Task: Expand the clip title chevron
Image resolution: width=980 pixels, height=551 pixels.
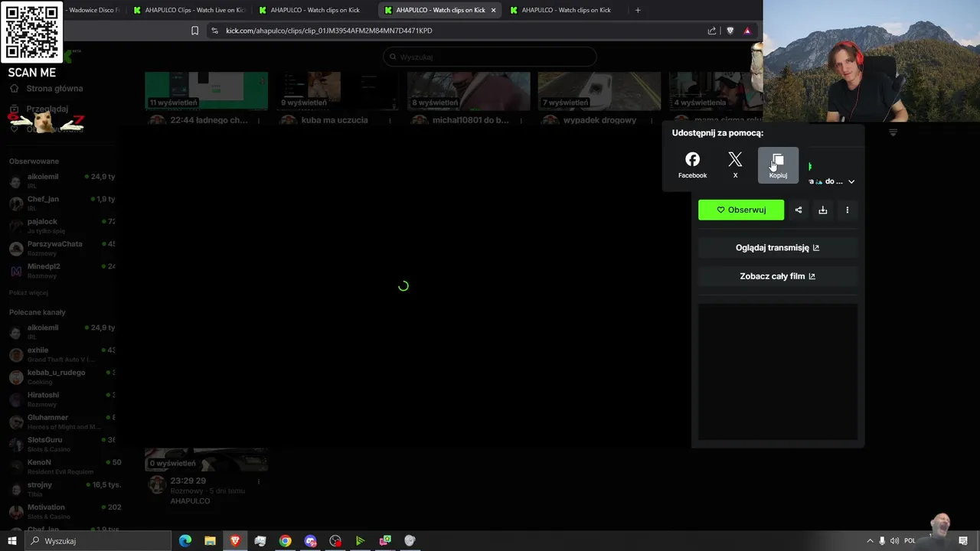Action: [851, 181]
